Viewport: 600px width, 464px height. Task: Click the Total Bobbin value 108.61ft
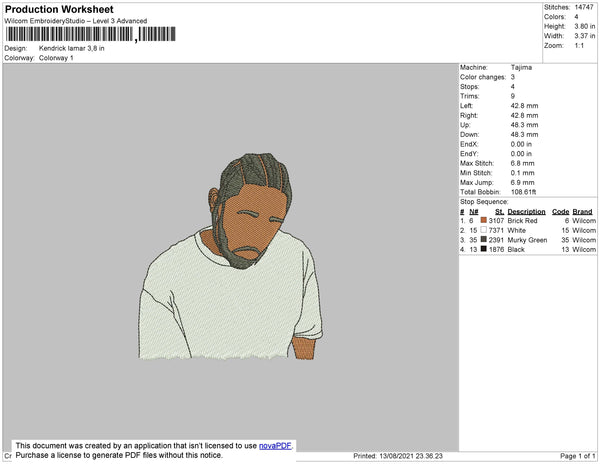pyautogui.click(x=523, y=192)
